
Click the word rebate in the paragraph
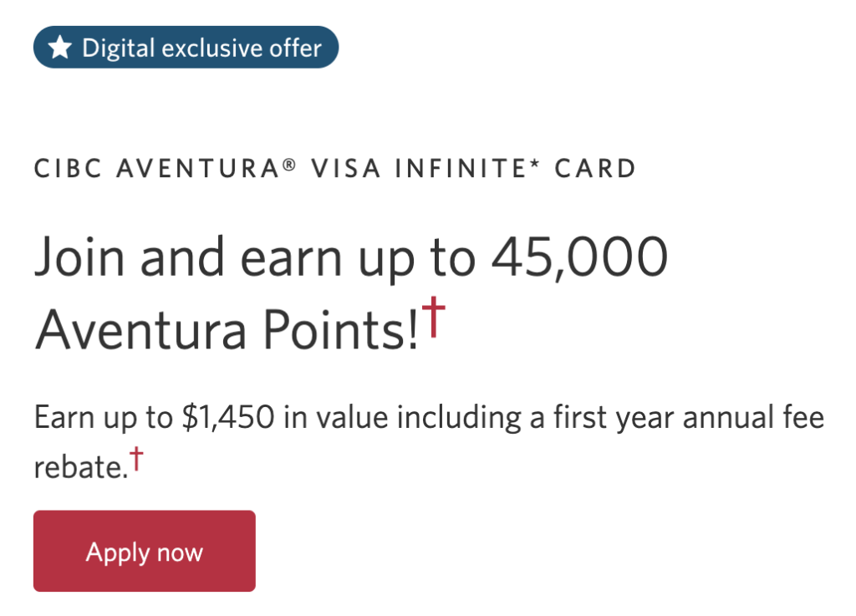(x=78, y=467)
